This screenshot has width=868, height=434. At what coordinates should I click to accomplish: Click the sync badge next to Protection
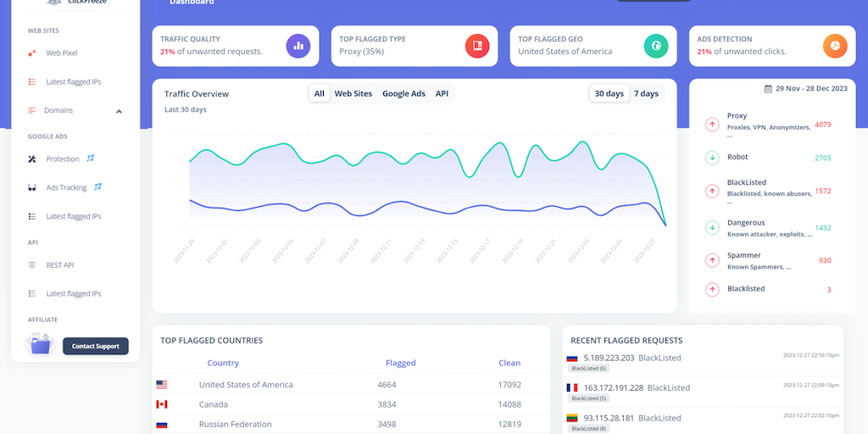click(x=91, y=159)
